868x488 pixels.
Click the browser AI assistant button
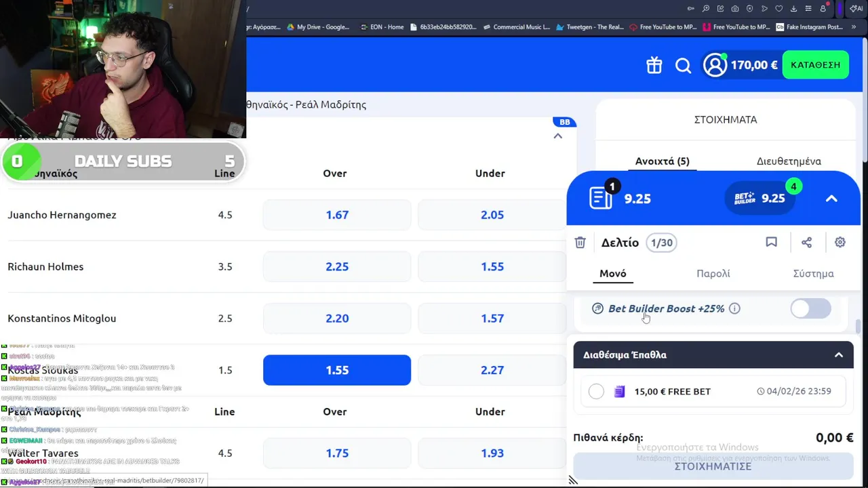[856, 9]
